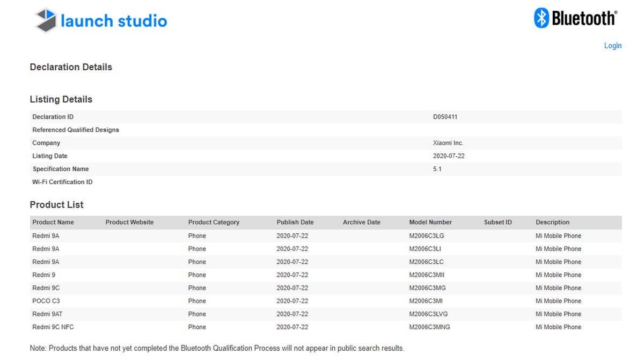Select the Redmi 9C NFC product row
The width and height of the screenshot is (644, 362).
(215, 327)
